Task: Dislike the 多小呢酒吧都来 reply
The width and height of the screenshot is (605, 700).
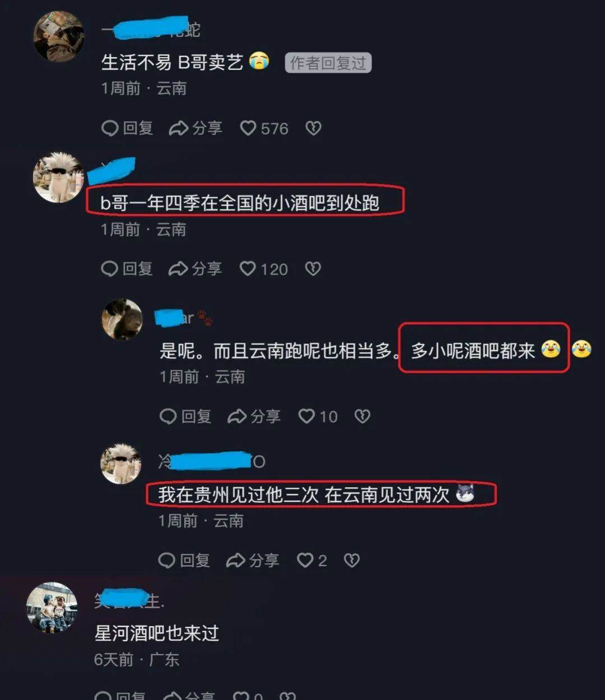Action: click(362, 417)
